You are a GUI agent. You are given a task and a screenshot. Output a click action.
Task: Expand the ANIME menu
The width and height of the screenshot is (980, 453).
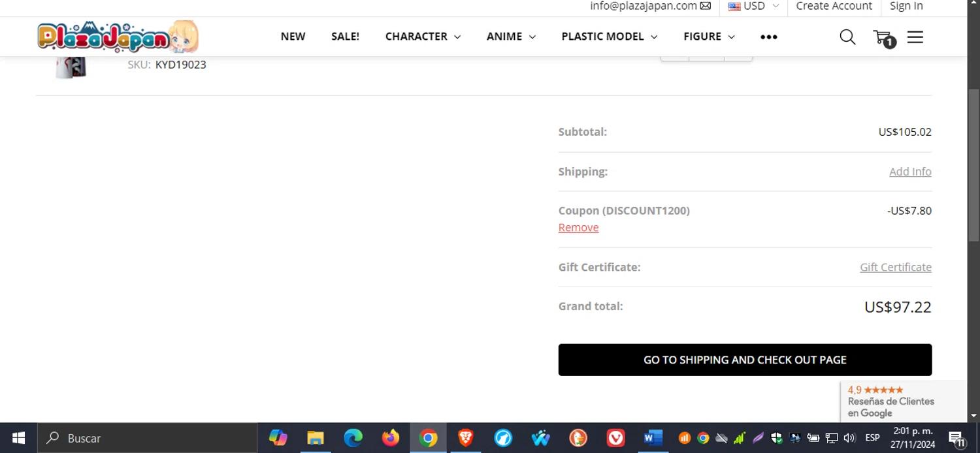click(511, 37)
